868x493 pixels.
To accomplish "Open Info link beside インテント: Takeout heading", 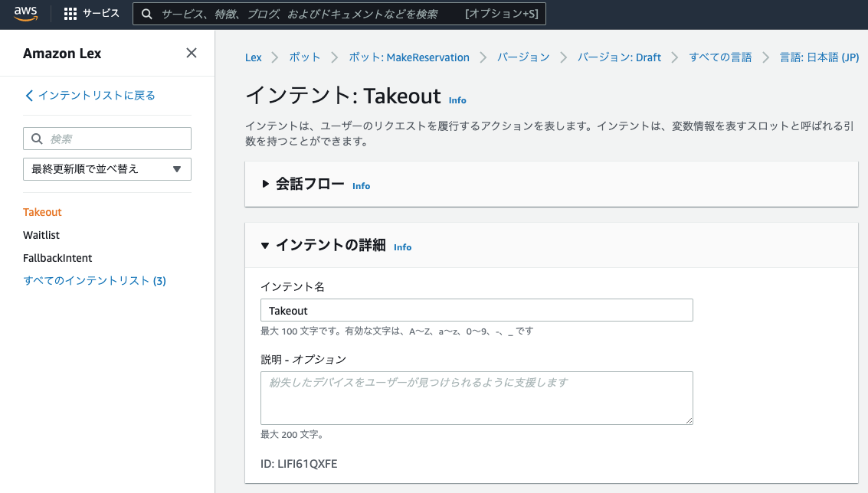I will (x=457, y=100).
